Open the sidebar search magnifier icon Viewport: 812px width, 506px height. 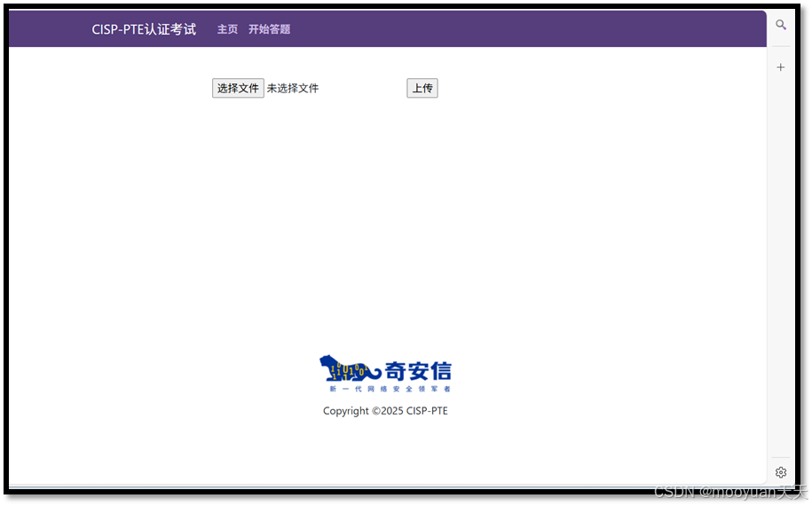point(780,25)
